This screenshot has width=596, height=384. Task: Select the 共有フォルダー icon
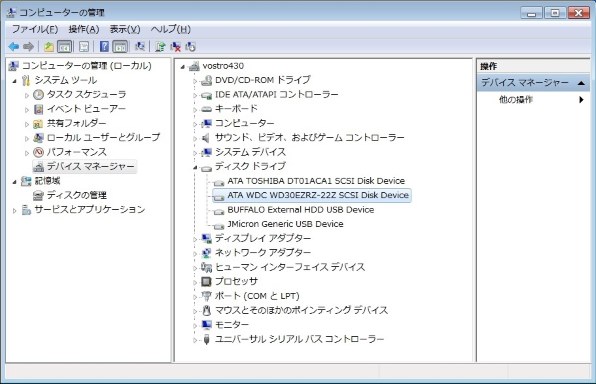(x=38, y=124)
